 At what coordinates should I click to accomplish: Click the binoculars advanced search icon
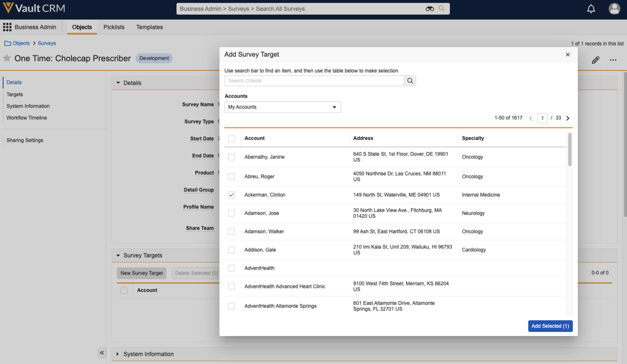(x=429, y=9)
